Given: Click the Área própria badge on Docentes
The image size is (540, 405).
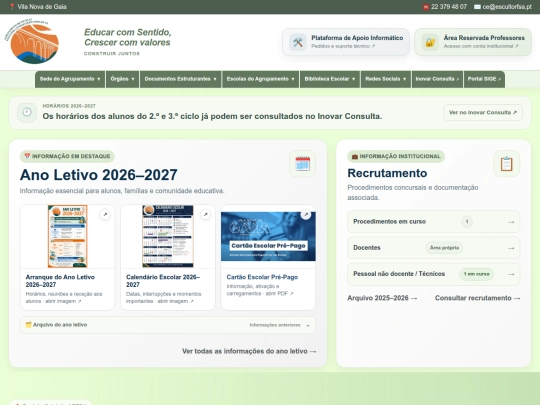Looking at the screenshot, I should pyautogui.click(x=444, y=248).
